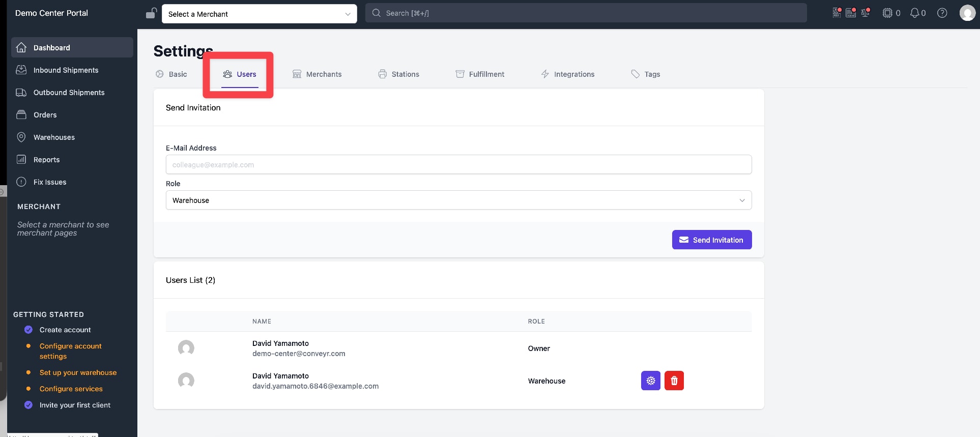Switch to the Basic settings tab
The image size is (980, 437).
point(171,74)
